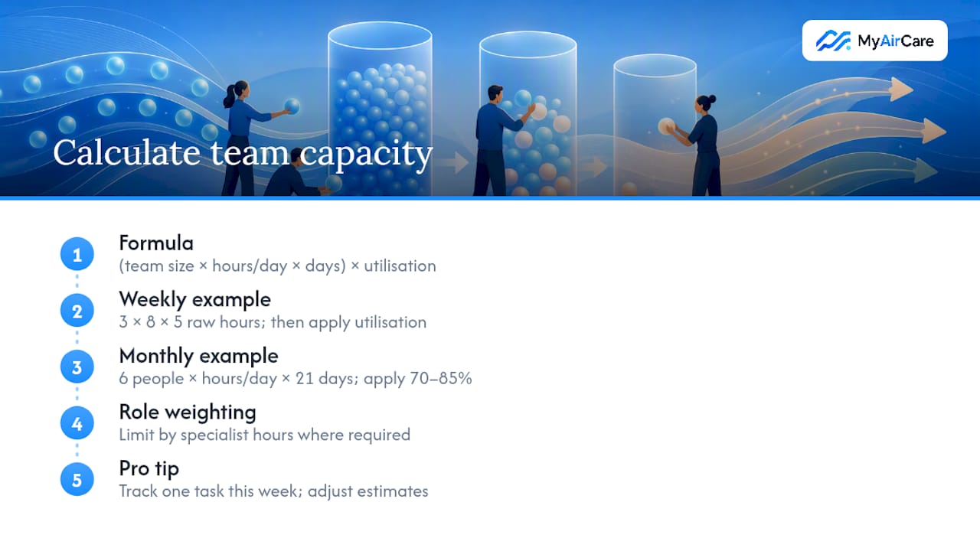
Task: Select the number 5 step circle
Action: coord(77,480)
